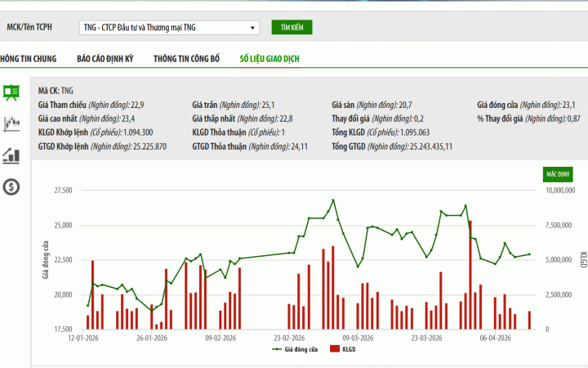
Task: Toggle the KLGD legend entry
Action: tap(343, 349)
